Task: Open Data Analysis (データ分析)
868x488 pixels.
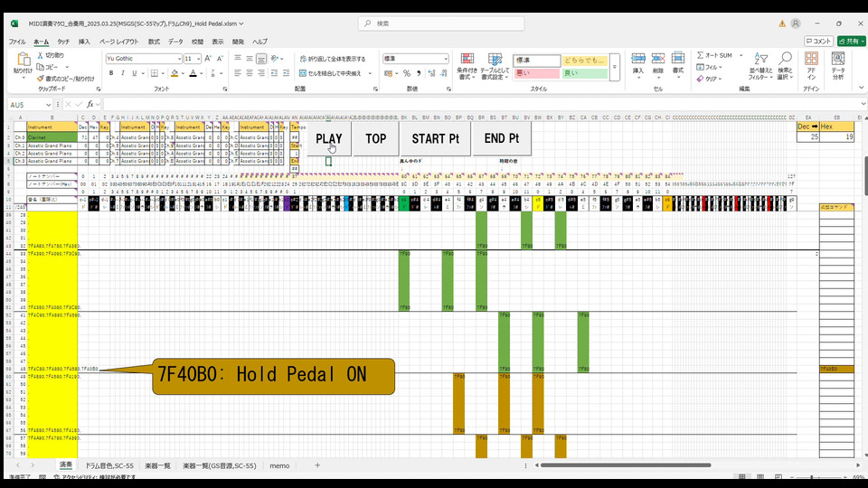Action: tap(838, 66)
